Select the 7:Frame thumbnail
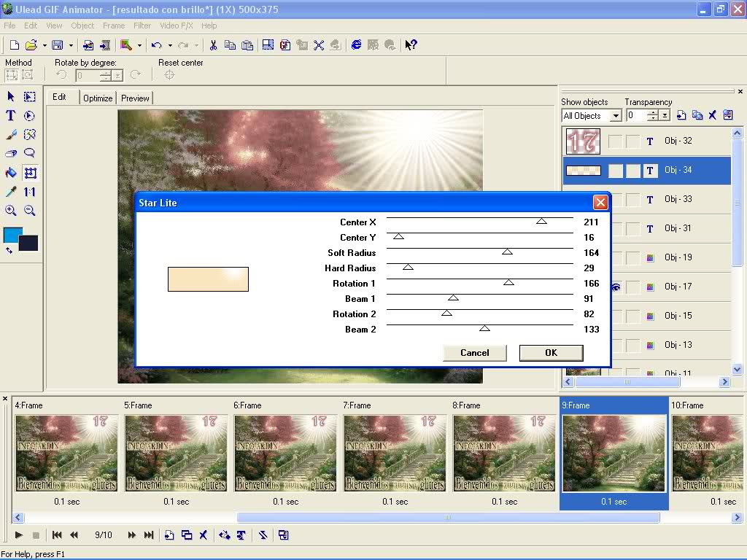747x560 pixels. 395,453
